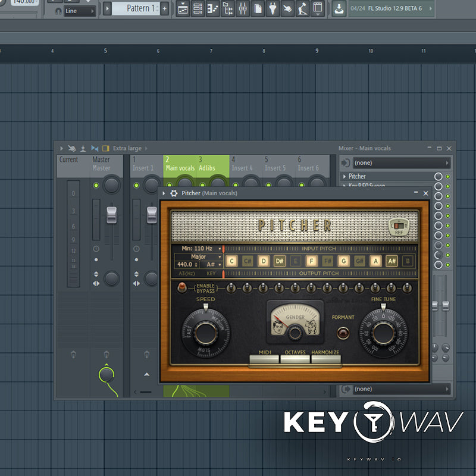Click the Master track volume fader

(111, 215)
